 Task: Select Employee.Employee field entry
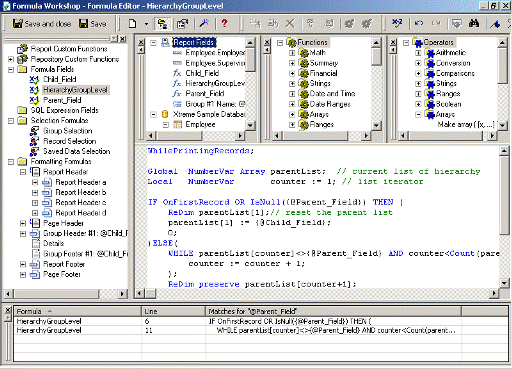215,53
